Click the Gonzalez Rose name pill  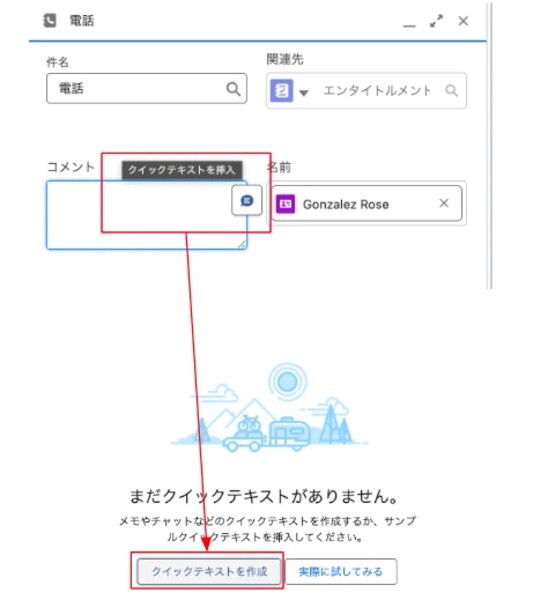(367, 203)
